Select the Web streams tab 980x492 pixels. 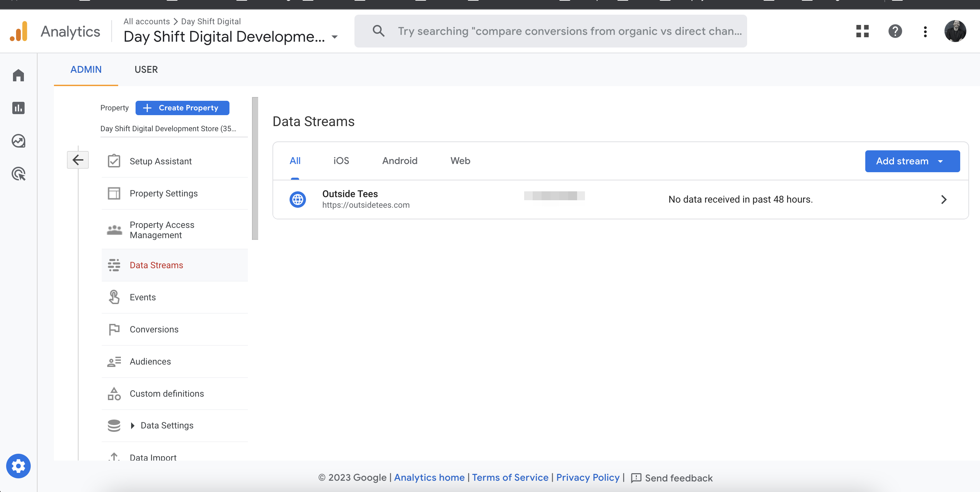click(460, 161)
